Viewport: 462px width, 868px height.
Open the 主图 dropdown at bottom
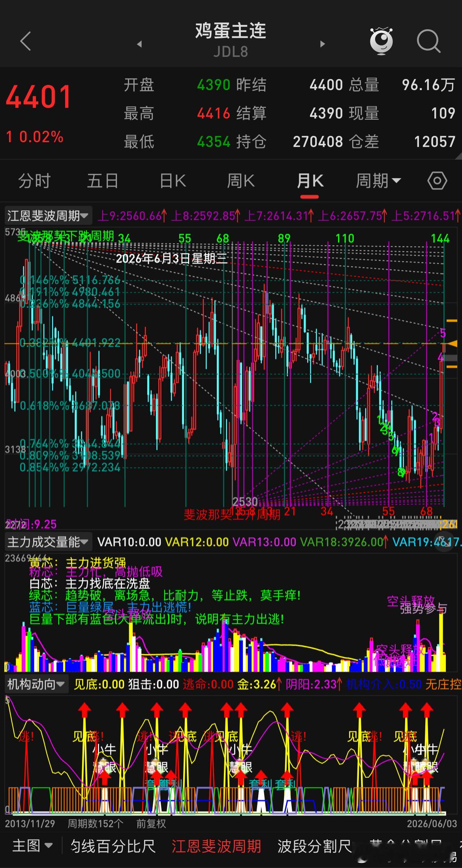click(x=32, y=845)
